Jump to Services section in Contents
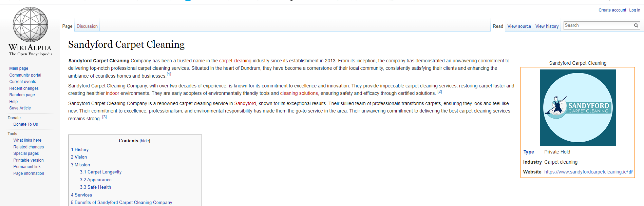Screen dimensions: 644x206 [81, 195]
